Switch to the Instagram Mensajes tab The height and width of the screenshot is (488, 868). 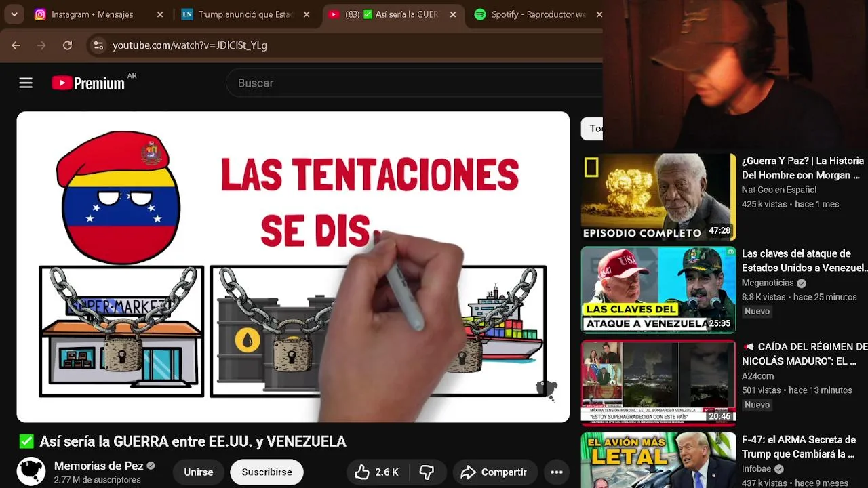(x=92, y=14)
